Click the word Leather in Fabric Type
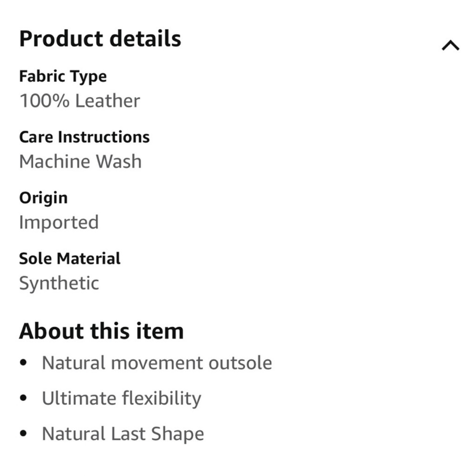Screen dimensions: 476x476 [108, 100]
